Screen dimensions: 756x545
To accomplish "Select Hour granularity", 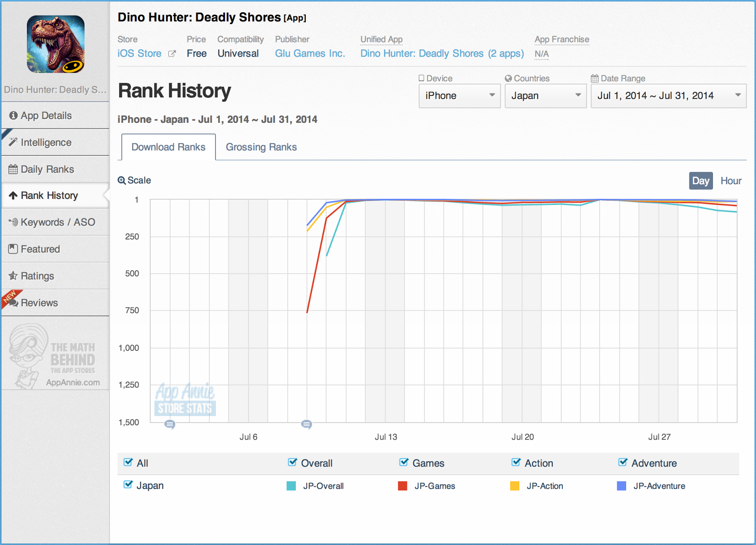I will tap(731, 181).
